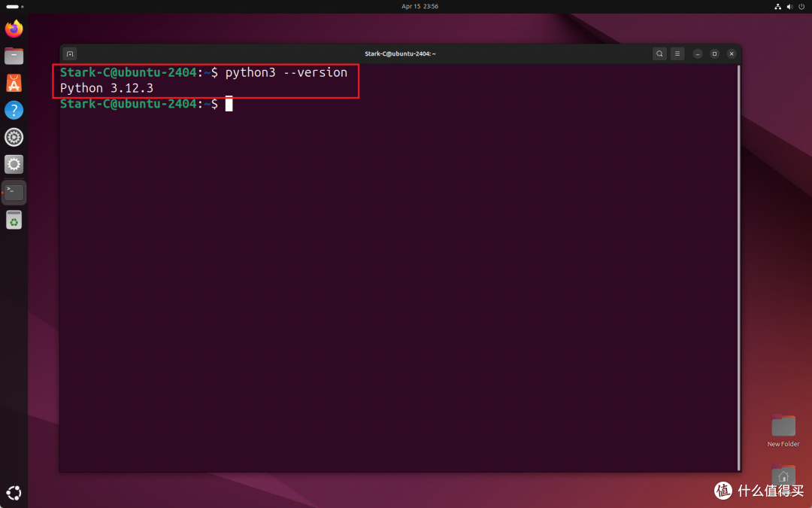Screen dimensions: 812x508
Task: Click the terminal vertical scrollbar
Action: click(738, 267)
